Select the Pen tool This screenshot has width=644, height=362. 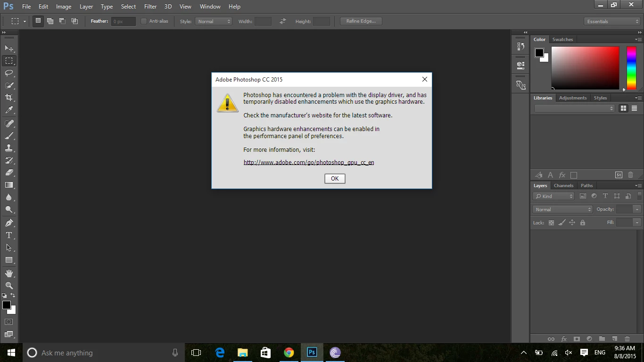pyautogui.click(x=9, y=223)
